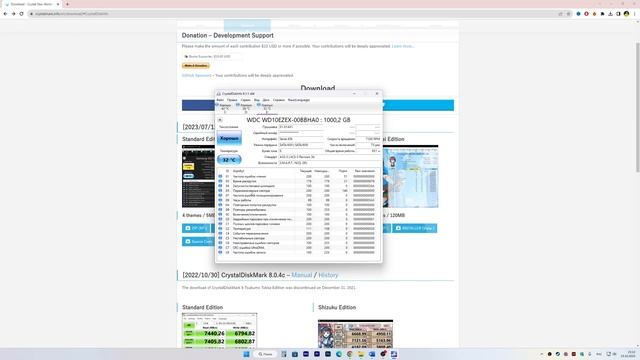Click status icon of attribute 0A spin retries
640x360 pixels.
pyautogui.click(x=220, y=205)
